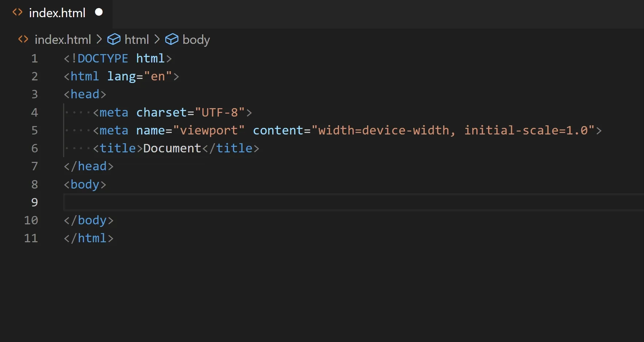Click the cube icon beside the body breadcrumb
The width and height of the screenshot is (644, 342).
(x=172, y=39)
